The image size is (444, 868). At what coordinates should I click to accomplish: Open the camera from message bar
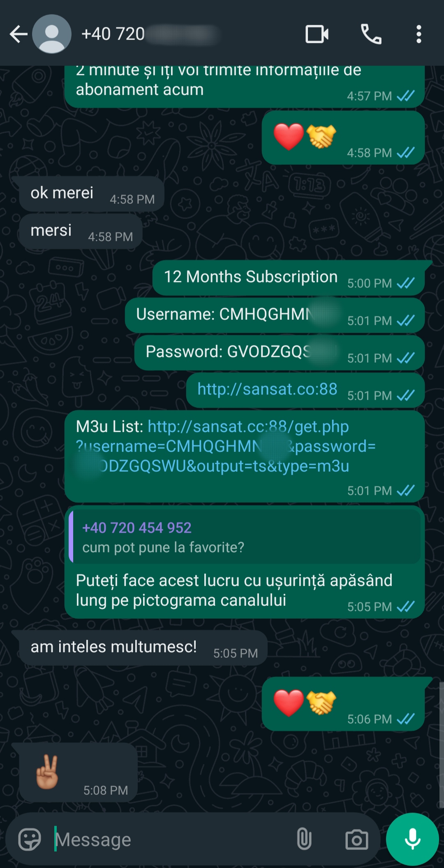[356, 840]
